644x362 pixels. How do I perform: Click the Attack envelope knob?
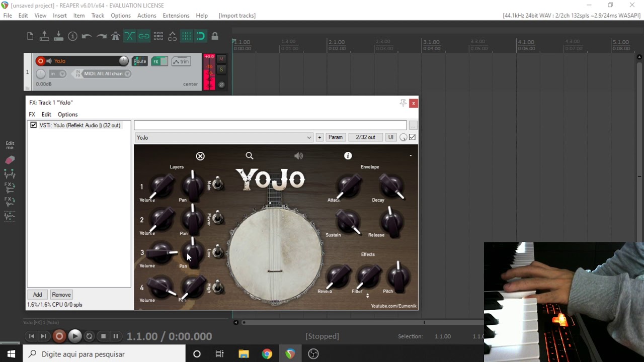[348, 186]
